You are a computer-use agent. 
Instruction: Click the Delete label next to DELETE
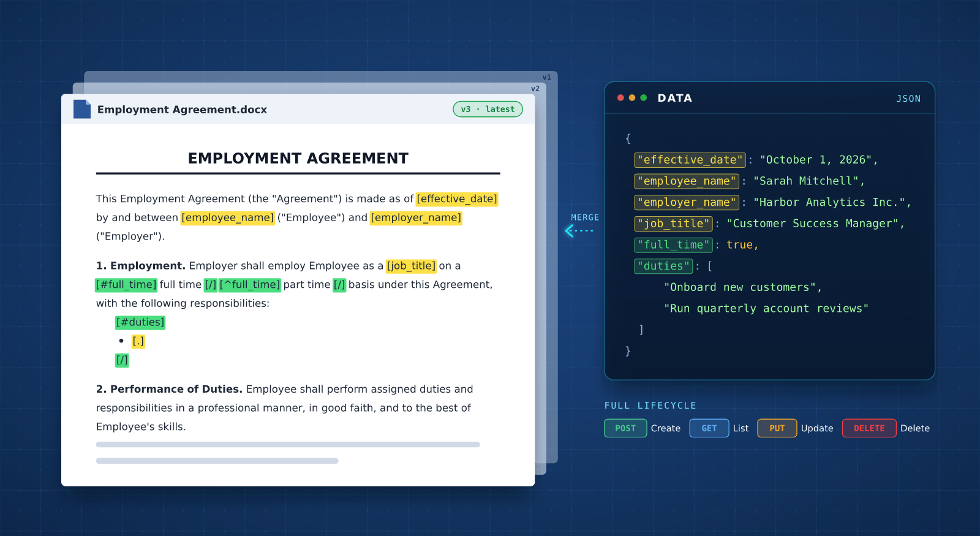(x=915, y=428)
